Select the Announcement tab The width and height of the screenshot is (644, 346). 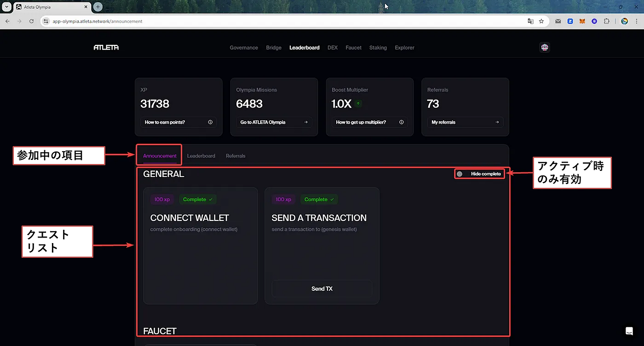160,156
